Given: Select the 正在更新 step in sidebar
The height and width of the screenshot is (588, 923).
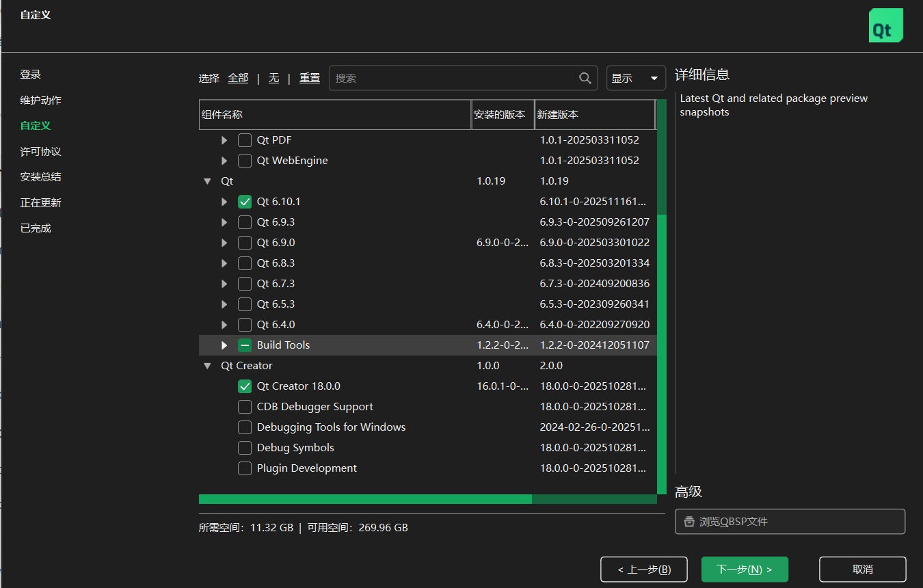Looking at the screenshot, I should click(41, 203).
